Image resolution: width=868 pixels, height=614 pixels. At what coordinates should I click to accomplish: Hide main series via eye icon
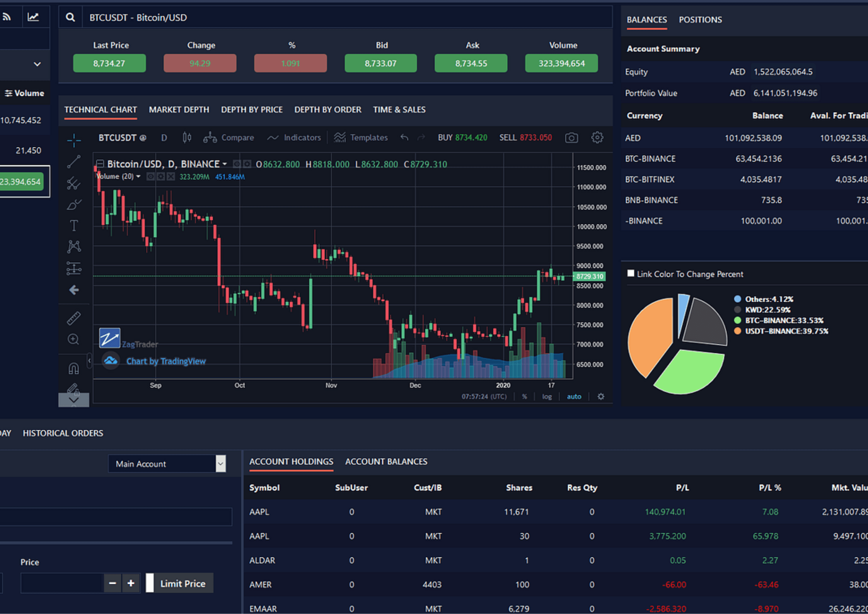point(237,164)
